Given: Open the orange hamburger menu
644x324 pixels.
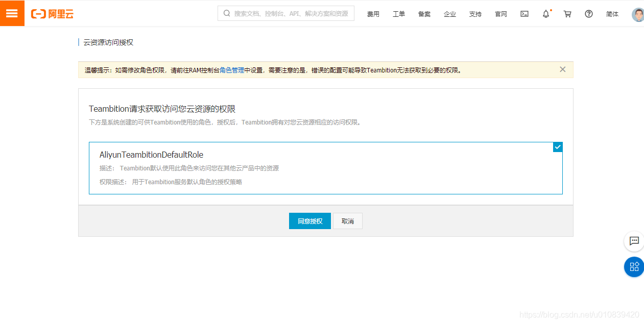Looking at the screenshot, I should pyautogui.click(x=12, y=13).
